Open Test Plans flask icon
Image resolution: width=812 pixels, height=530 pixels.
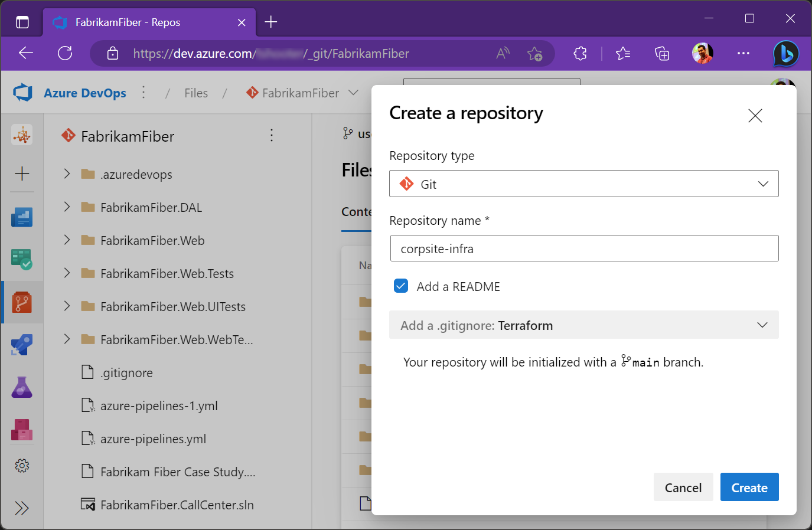coord(22,387)
